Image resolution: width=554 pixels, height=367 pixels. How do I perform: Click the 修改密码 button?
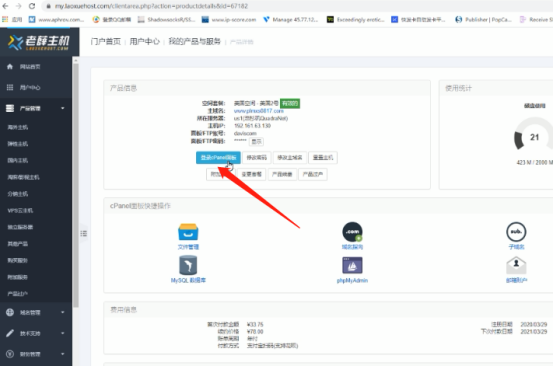(257, 158)
